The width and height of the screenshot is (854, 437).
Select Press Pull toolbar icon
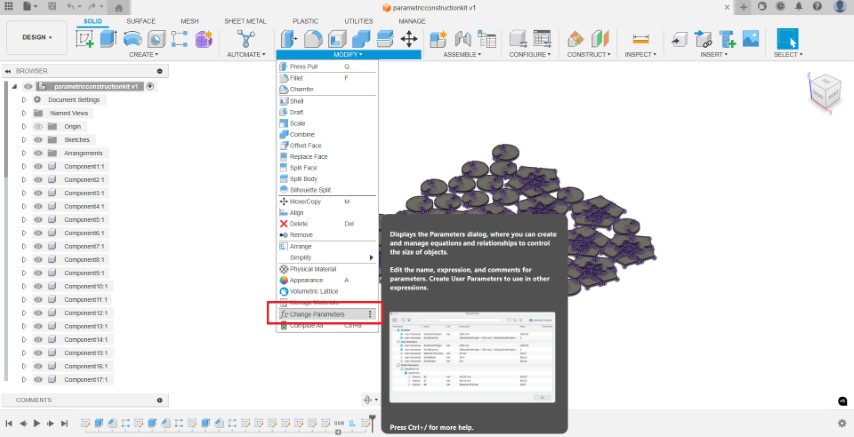coord(289,39)
